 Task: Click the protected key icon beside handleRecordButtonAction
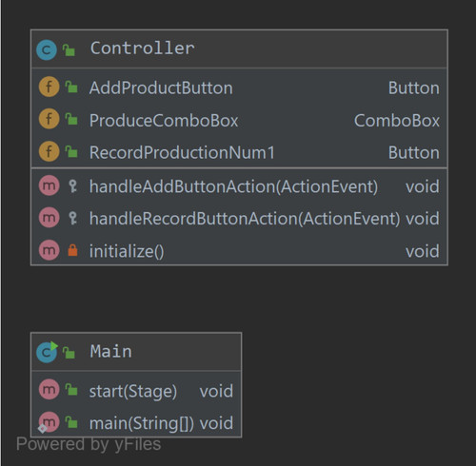73,218
